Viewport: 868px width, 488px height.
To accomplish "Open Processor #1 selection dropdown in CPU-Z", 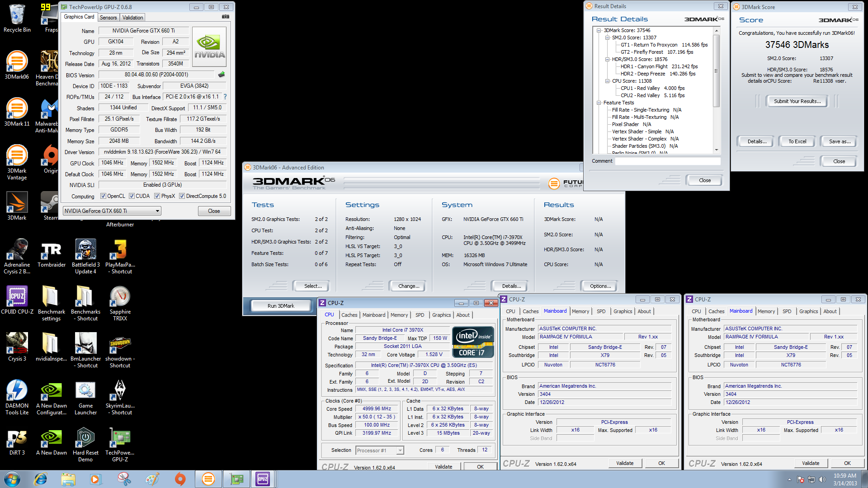I will 379,450.
